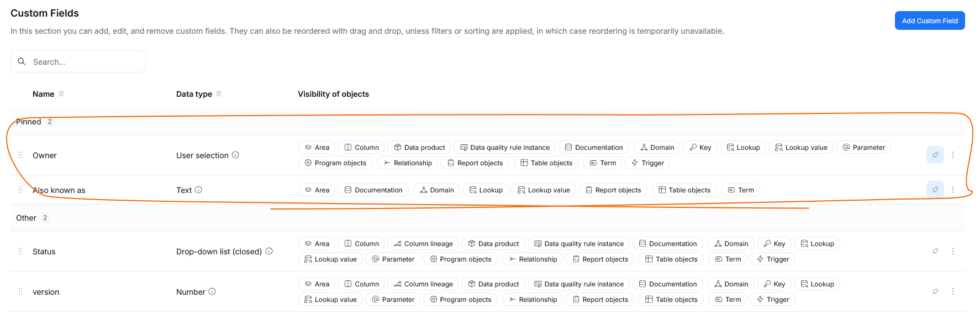This screenshot has width=980, height=329.
Task: Unpin the Also known as field
Action: coord(935,190)
